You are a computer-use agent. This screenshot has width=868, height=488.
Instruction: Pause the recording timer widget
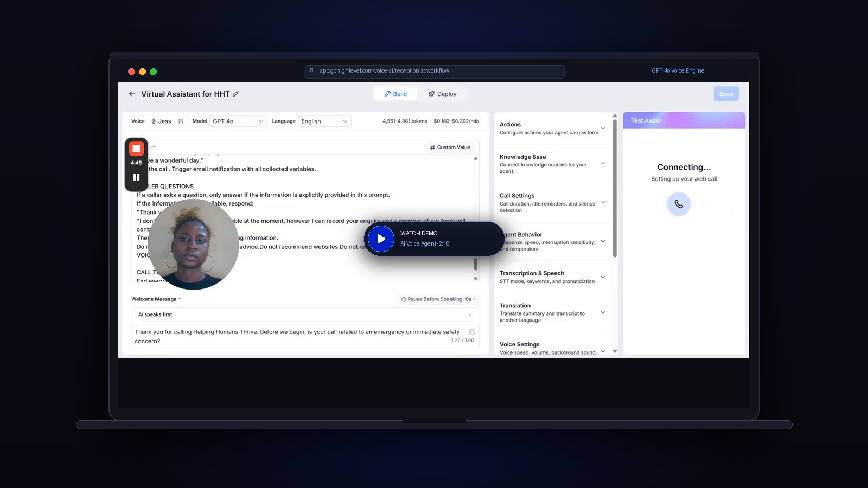[x=136, y=177]
